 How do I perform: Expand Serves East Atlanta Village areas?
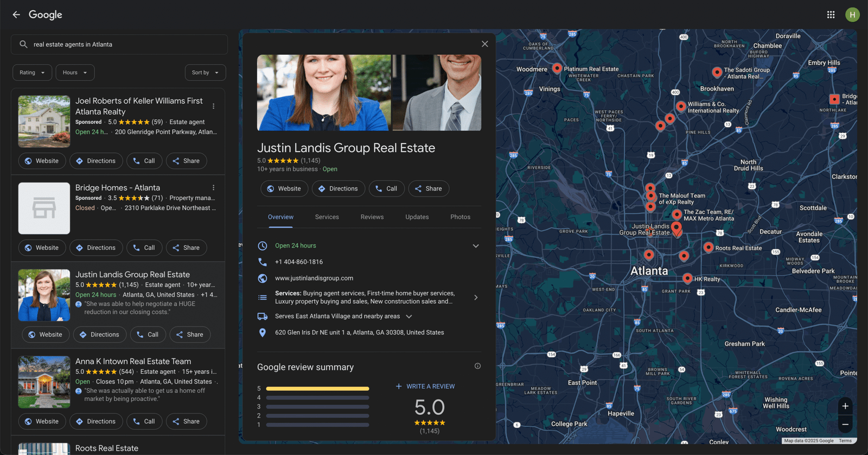(409, 317)
